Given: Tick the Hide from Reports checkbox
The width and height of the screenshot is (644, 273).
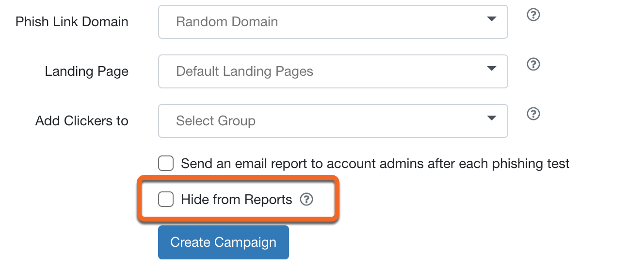Looking at the screenshot, I should (x=166, y=199).
